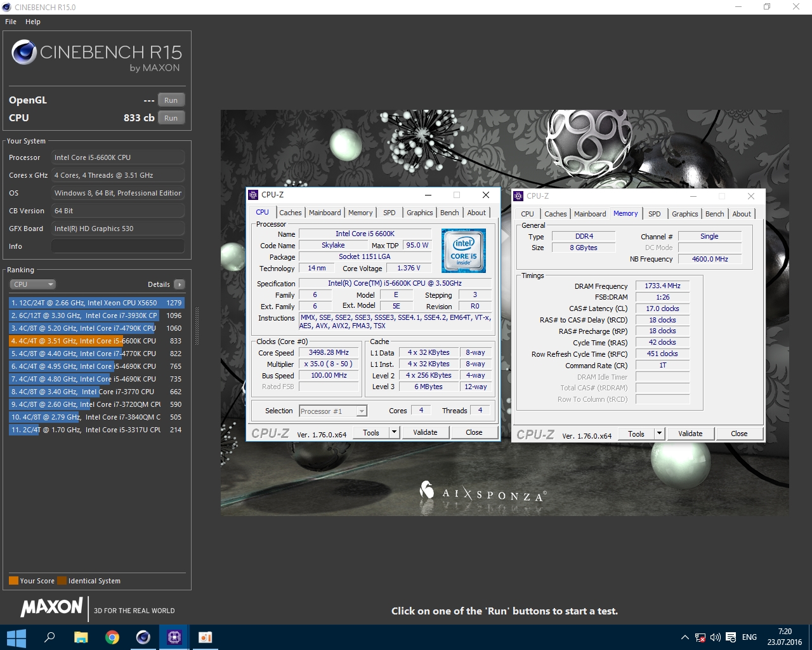
Task: Click the DRAM Frequency 1733.4 MHz value
Action: [662, 286]
